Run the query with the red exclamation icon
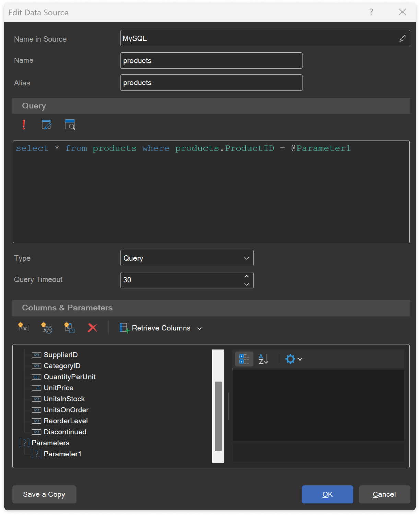This screenshot has width=420, height=515. pyautogui.click(x=24, y=125)
